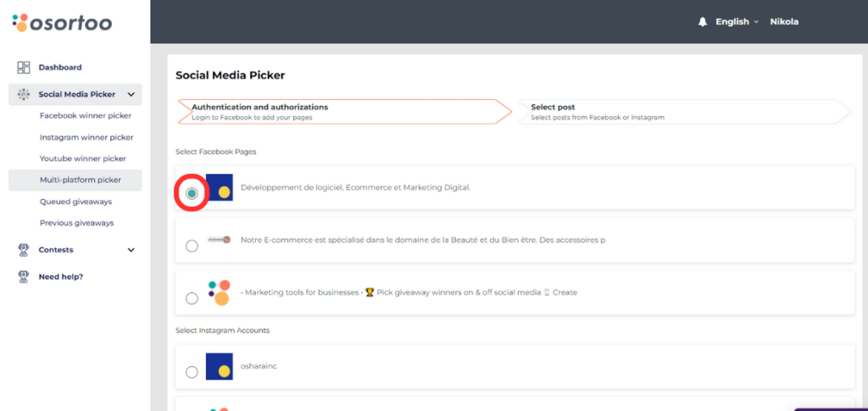Image resolution: width=868 pixels, height=411 pixels.
Task: Click the Need help sidebar icon
Action: (24, 276)
